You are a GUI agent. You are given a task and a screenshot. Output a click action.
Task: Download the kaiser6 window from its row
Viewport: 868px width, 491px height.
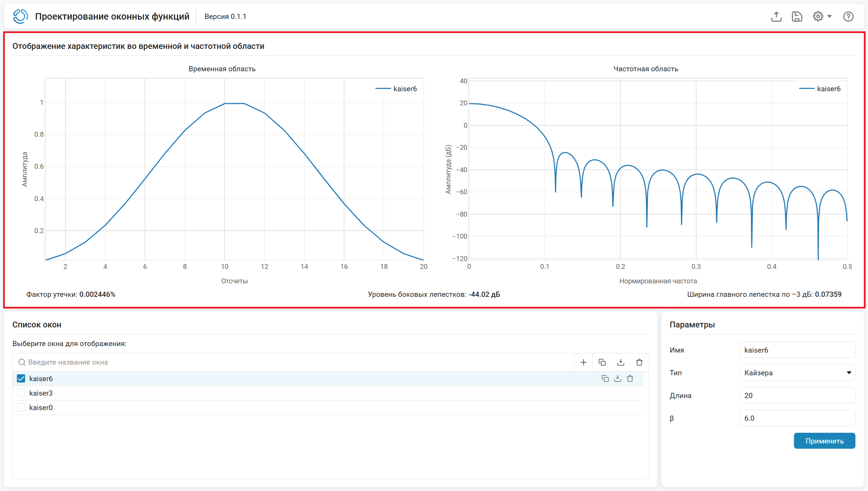pyautogui.click(x=618, y=378)
